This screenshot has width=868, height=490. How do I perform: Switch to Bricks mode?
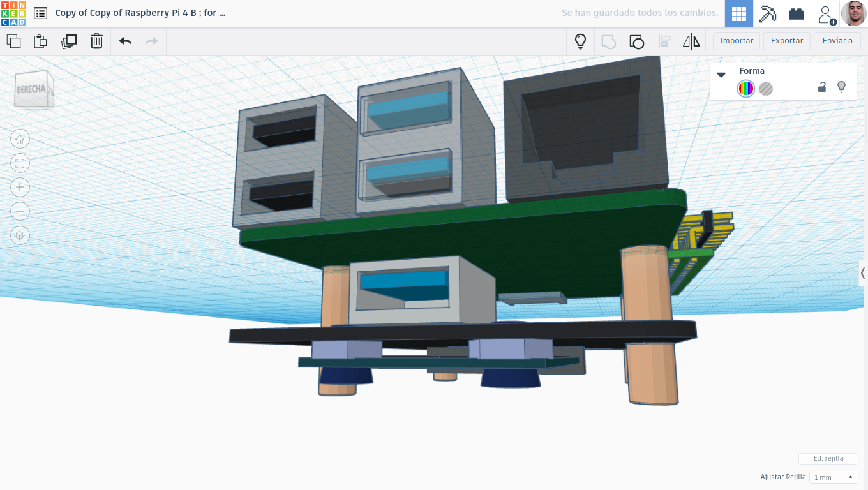796,13
